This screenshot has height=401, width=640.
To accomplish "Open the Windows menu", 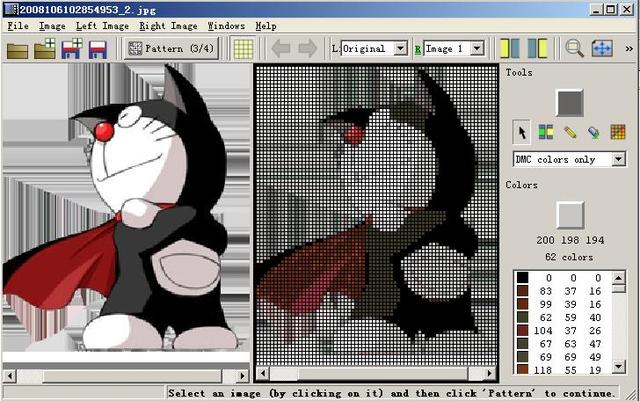I will click(x=226, y=26).
